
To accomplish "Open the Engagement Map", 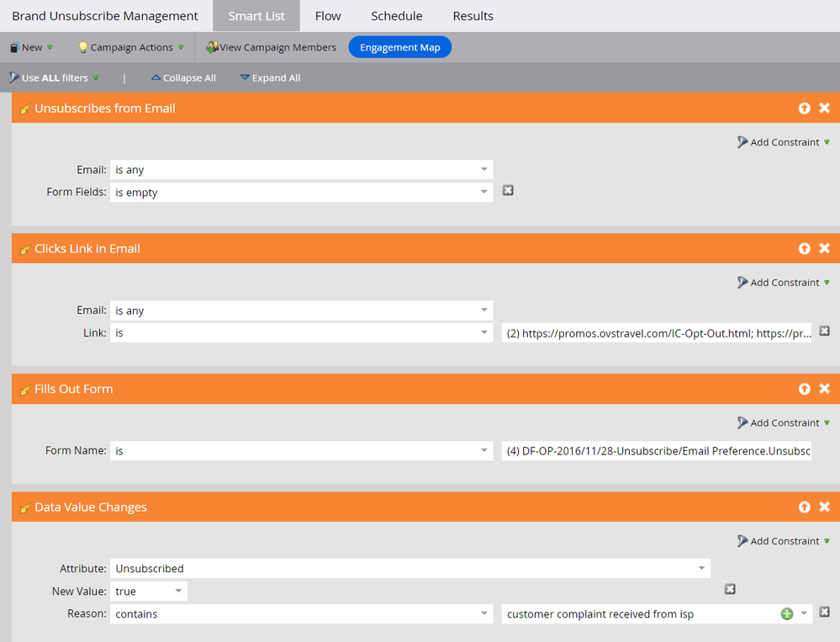I will click(399, 47).
